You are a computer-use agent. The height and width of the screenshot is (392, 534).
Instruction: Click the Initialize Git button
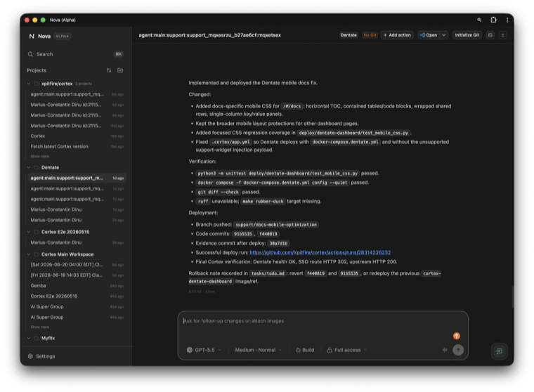tap(467, 35)
